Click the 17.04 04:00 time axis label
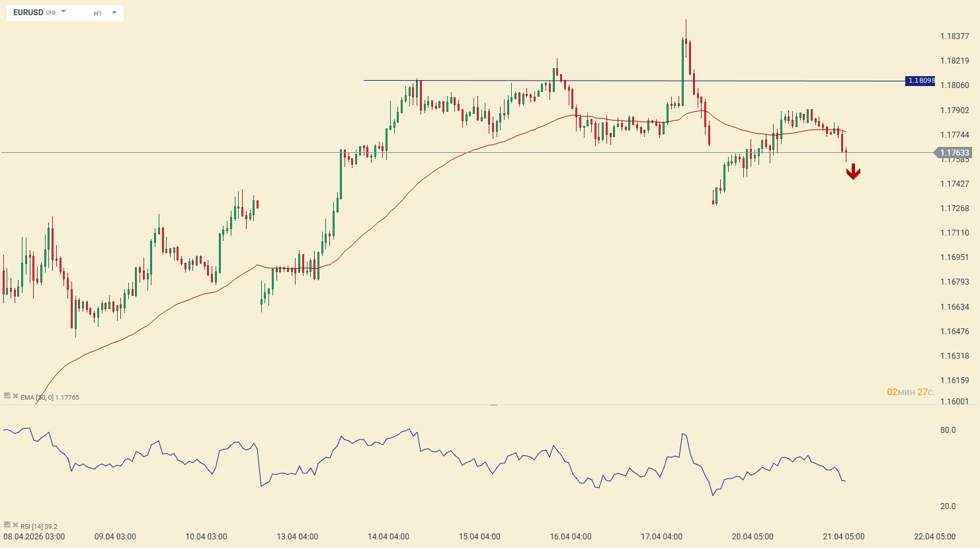 (661, 537)
